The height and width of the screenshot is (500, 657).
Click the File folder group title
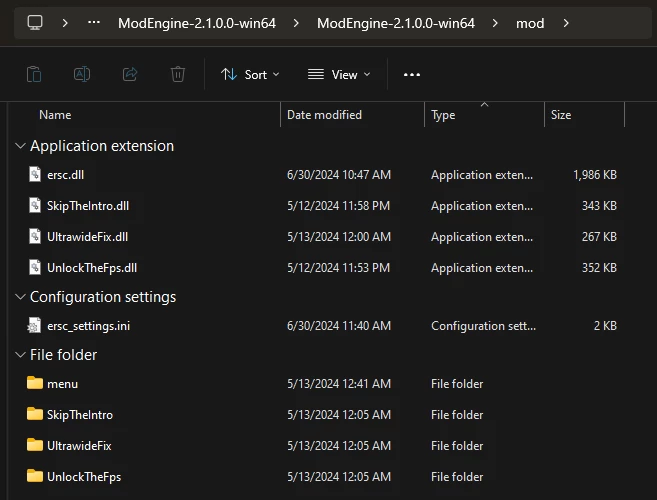coord(63,355)
